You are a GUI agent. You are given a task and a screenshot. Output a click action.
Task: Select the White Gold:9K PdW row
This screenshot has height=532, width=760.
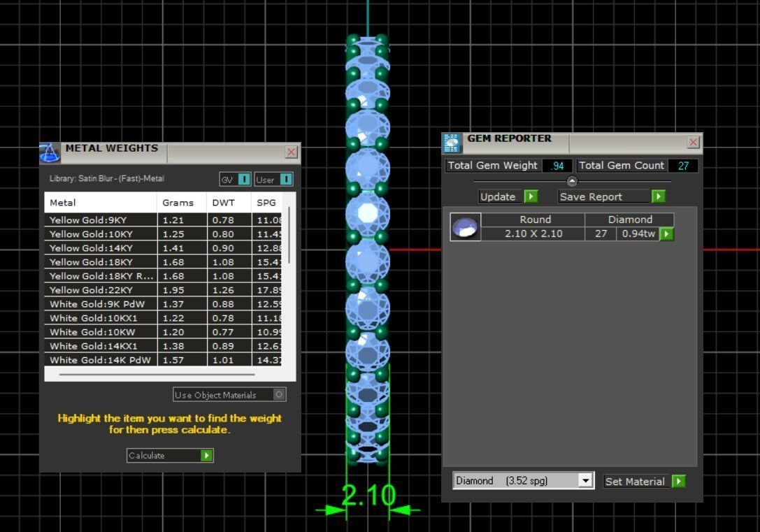(x=164, y=304)
